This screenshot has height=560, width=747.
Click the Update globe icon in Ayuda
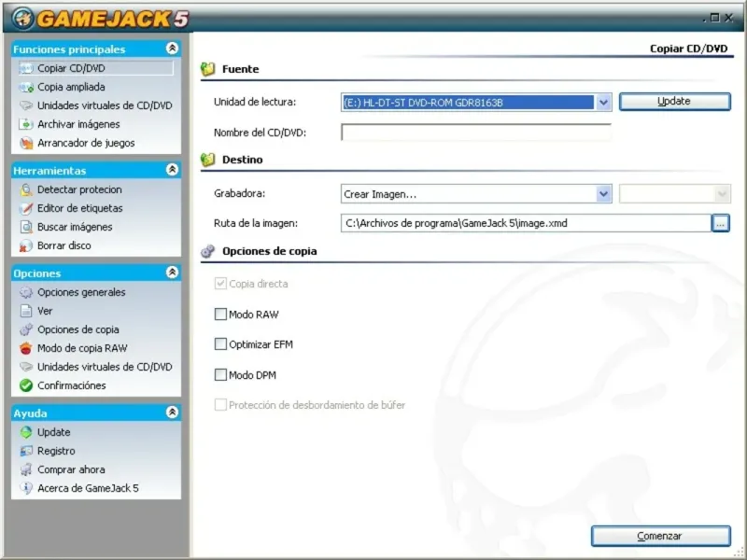tap(26, 432)
